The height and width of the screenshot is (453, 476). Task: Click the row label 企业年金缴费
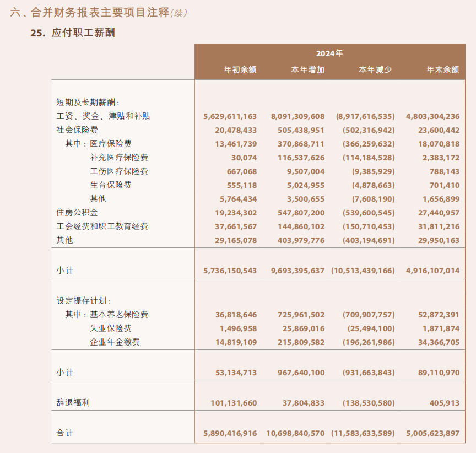(x=115, y=342)
